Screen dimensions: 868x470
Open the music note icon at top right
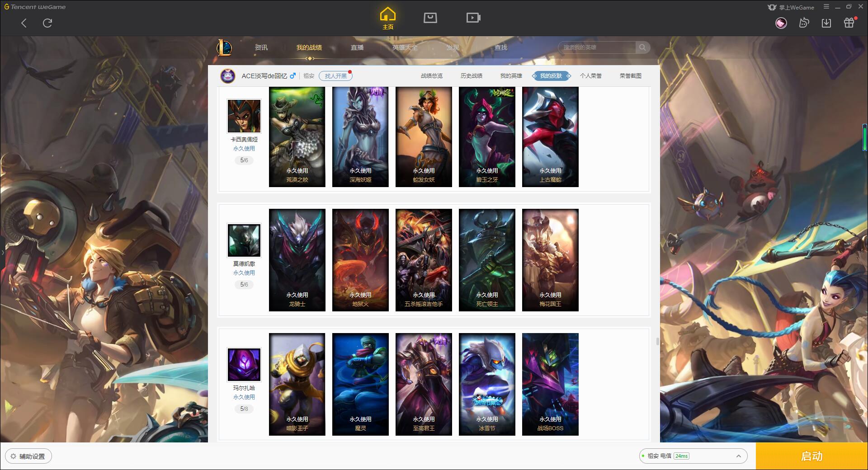pyautogui.click(x=804, y=23)
